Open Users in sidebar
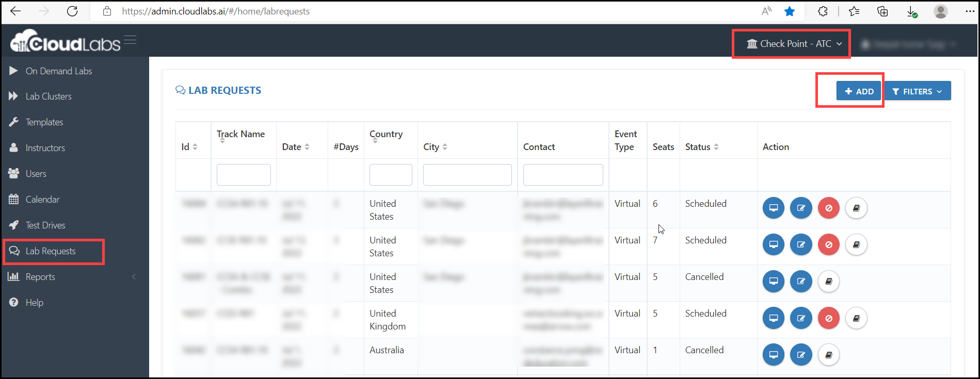The image size is (980, 379). (36, 173)
